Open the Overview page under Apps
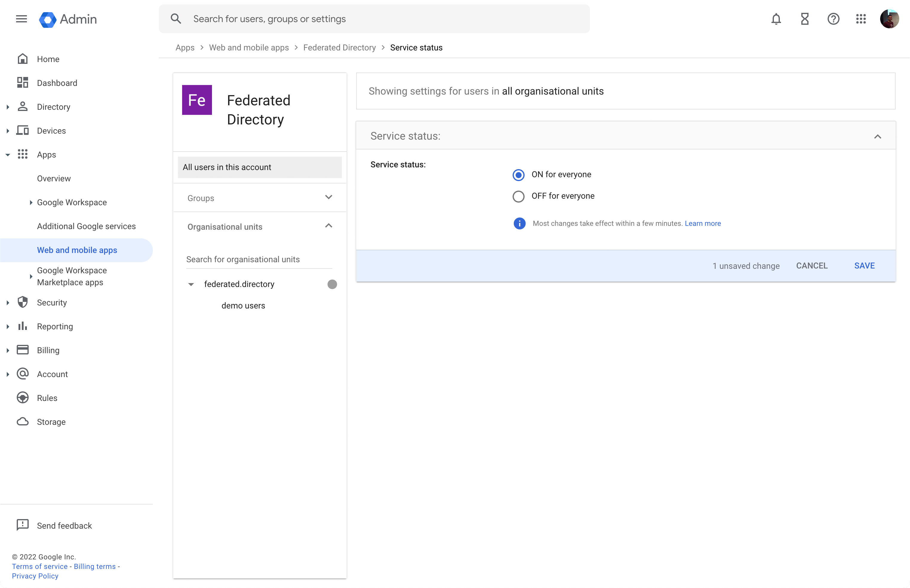The image size is (910, 588). [x=54, y=178]
